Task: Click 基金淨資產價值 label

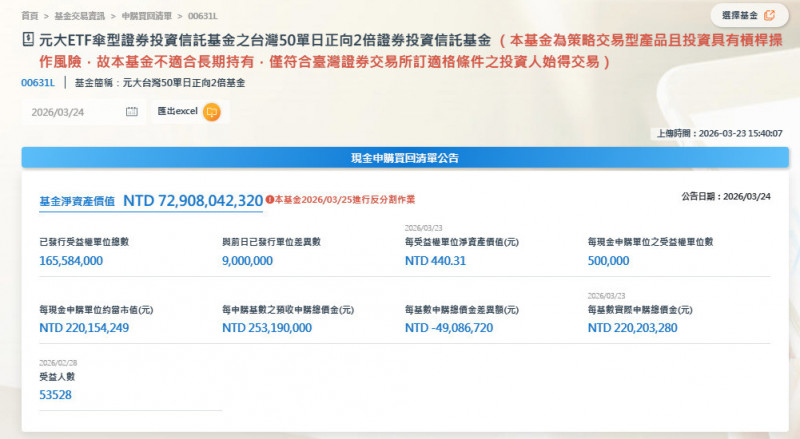Action: pos(77,201)
